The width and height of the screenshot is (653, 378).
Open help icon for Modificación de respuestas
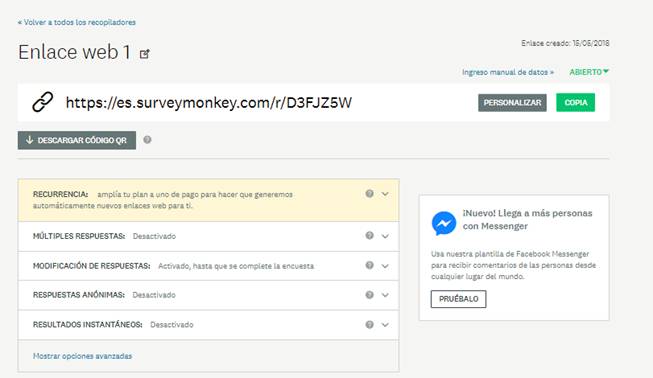click(369, 265)
